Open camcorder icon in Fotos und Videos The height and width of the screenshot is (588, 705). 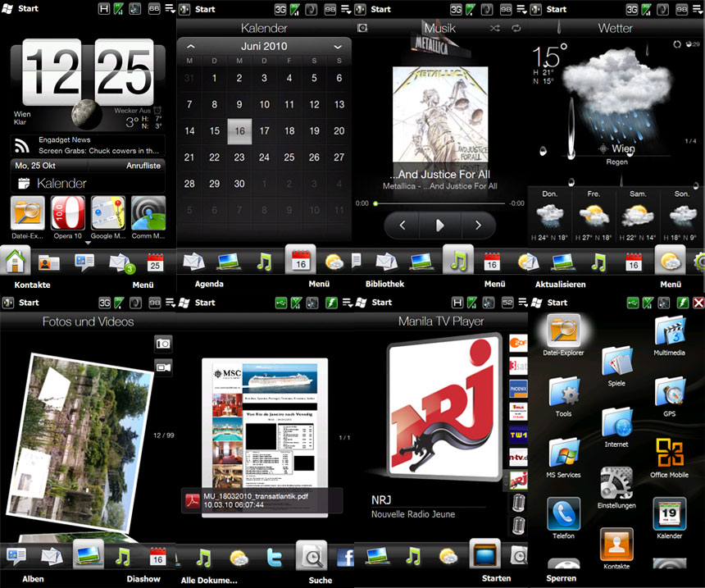(x=163, y=367)
